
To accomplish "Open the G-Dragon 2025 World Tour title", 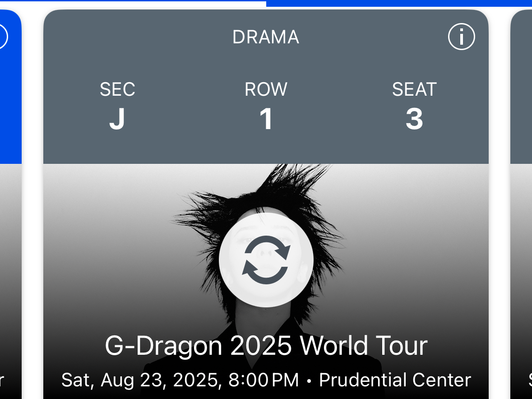I will (266, 346).
